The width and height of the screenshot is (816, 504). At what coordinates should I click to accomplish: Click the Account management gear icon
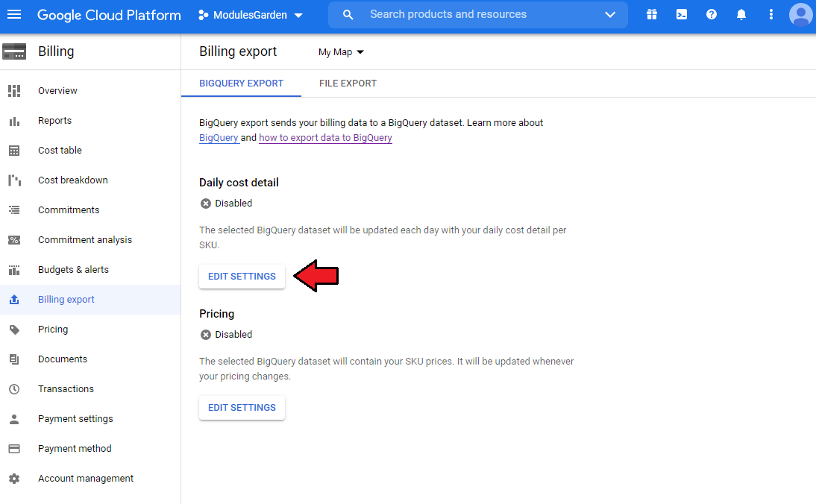pyautogui.click(x=14, y=479)
